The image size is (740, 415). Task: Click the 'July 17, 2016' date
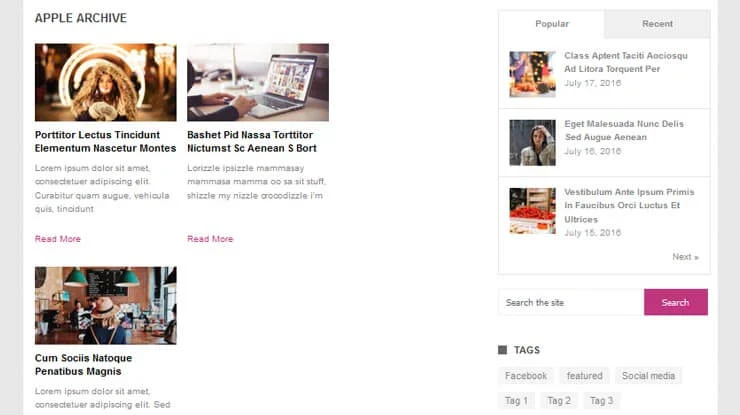(x=592, y=83)
